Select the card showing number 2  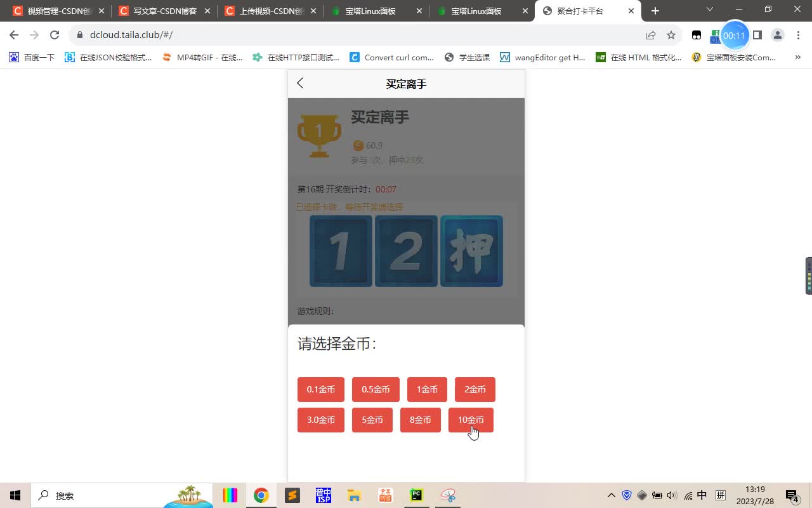406,251
